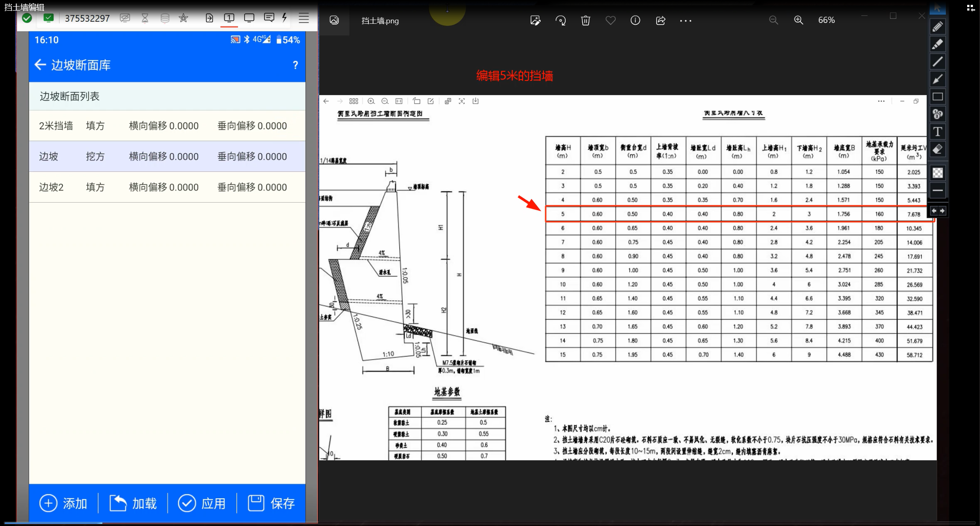This screenshot has height=526, width=980.
Task: Delete the image with the trash icon
Action: point(586,20)
